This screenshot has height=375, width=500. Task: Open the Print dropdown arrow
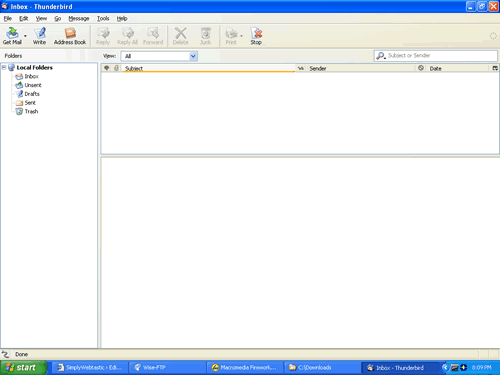(241, 36)
